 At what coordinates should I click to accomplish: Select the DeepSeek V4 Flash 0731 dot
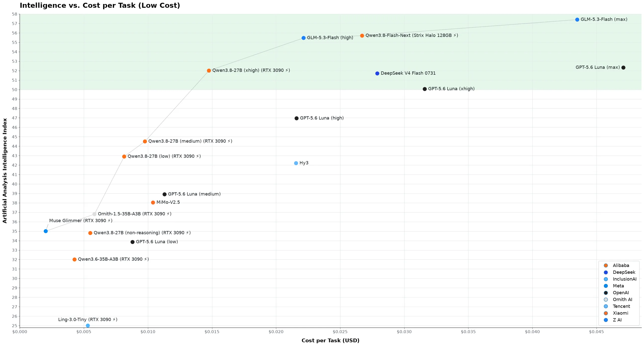point(377,73)
